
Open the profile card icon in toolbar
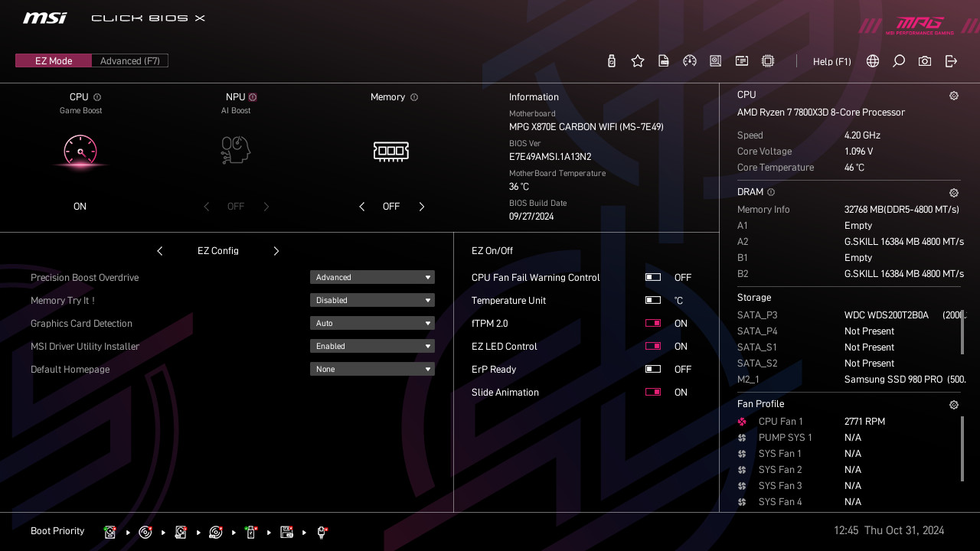click(x=742, y=61)
